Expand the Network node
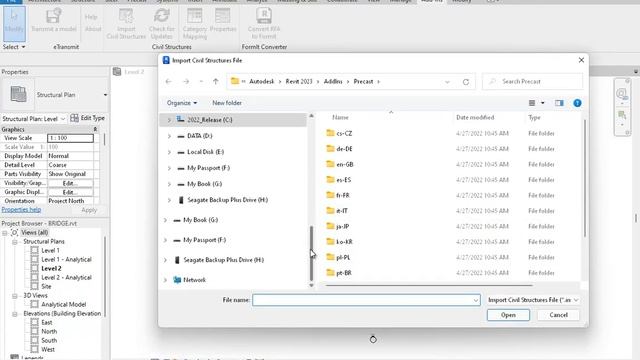The height and width of the screenshot is (360, 640). 165,280
